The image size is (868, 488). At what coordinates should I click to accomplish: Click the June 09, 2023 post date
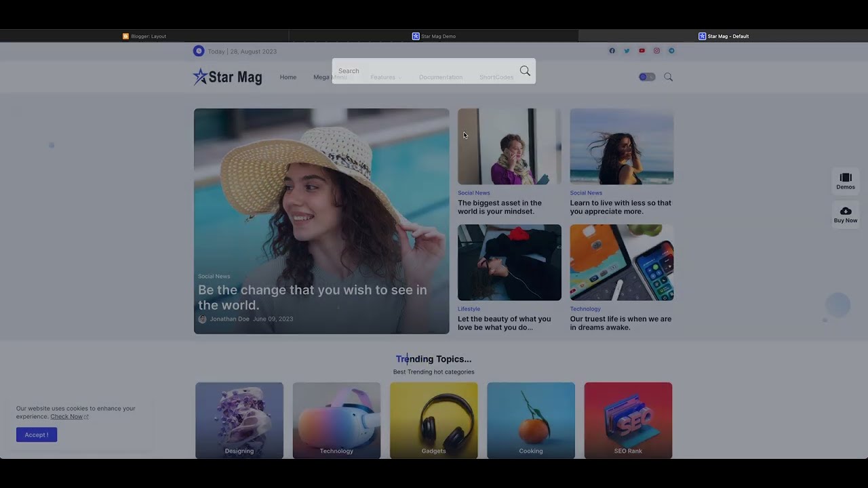point(273,319)
